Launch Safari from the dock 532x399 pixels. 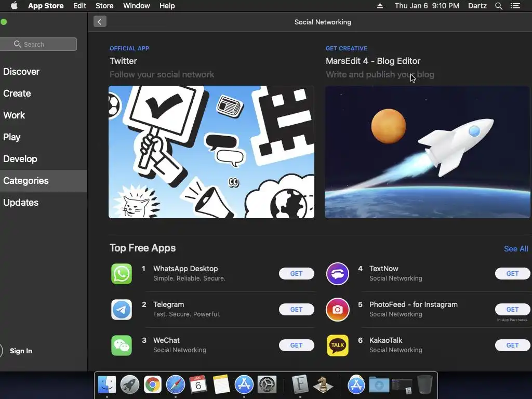tap(176, 385)
